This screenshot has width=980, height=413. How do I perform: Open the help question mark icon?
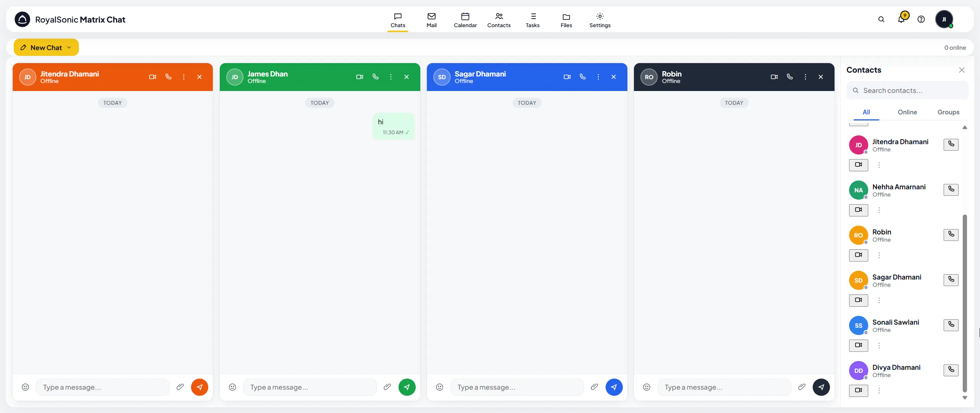(x=921, y=19)
